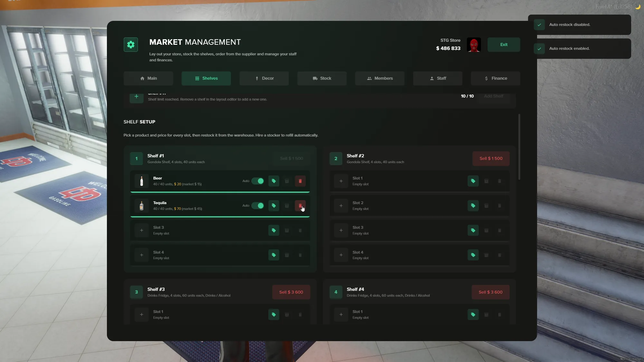Click price tag icon for Shelf #4 Slot 1
Image resolution: width=644 pixels, height=362 pixels.
473,314
